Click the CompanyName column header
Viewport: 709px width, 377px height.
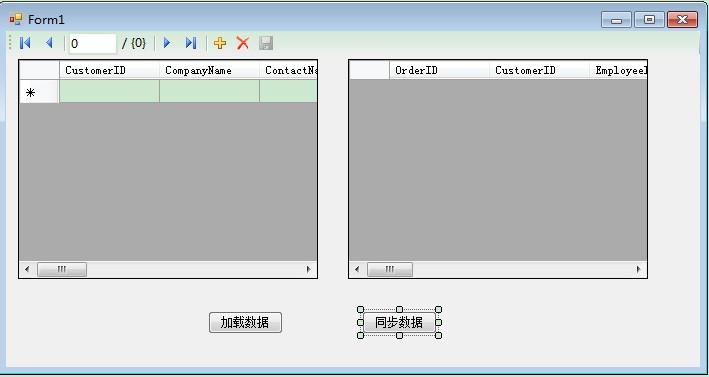click(209, 70)
